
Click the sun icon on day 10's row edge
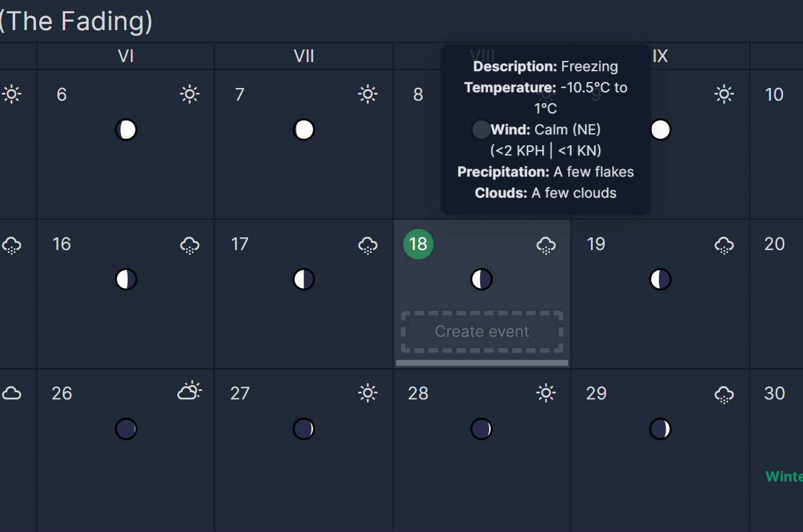[724, 94]
